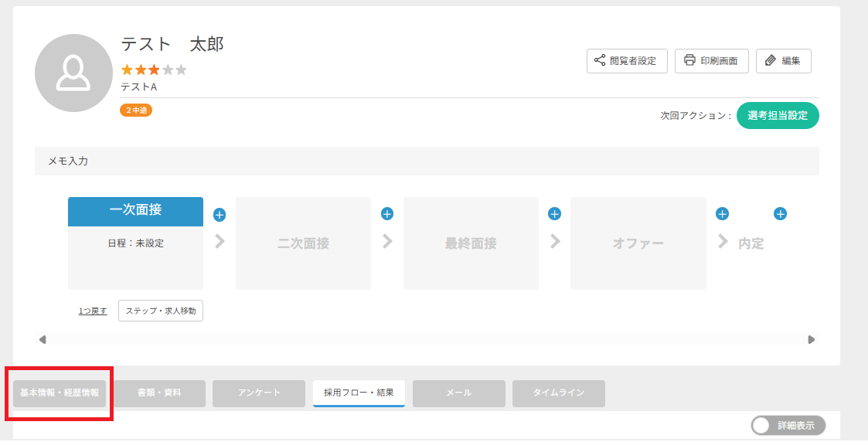Open the 印刷画面 print view
Viewport: 868px width, 442px height.
[x=711, y=61]
